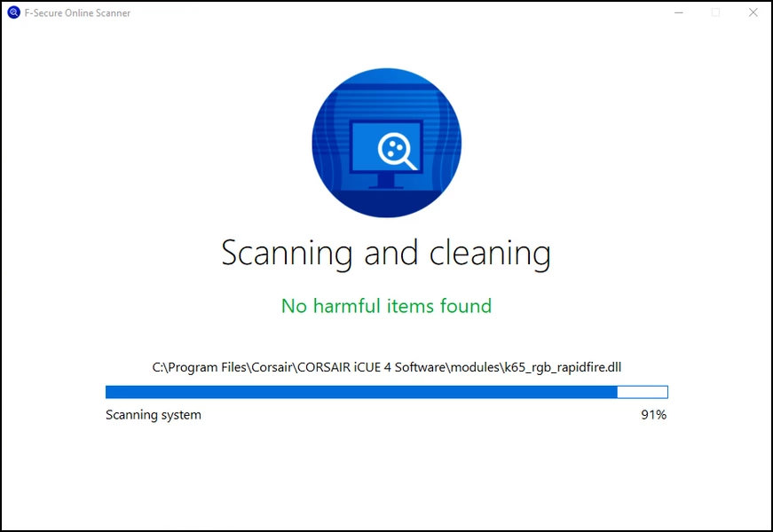
Task: Minimize the F-Secure Online Scanner window
Action: 679,12
